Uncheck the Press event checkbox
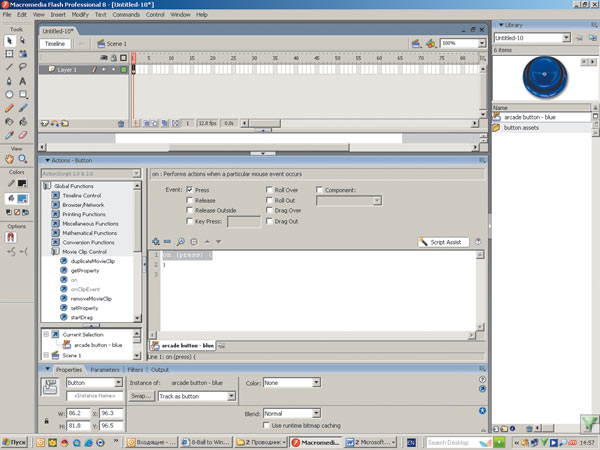Image resolution: width=600 pixels, height=450 pixels. coord(190,189)
